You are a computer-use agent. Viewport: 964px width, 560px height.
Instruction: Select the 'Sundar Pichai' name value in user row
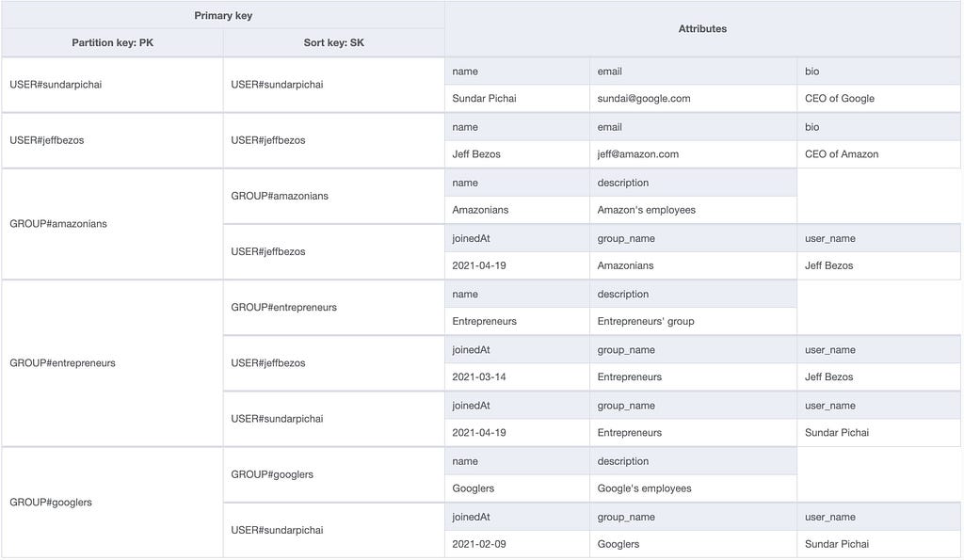point(517,99)
